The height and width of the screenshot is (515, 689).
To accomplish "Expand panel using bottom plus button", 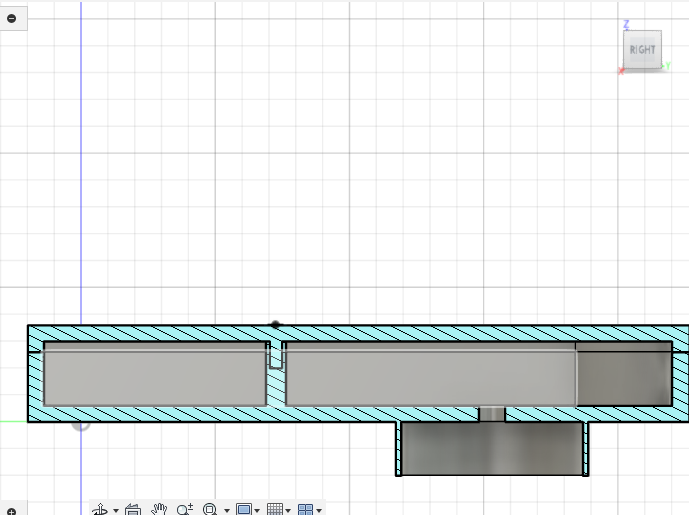I will pos(12,511).
